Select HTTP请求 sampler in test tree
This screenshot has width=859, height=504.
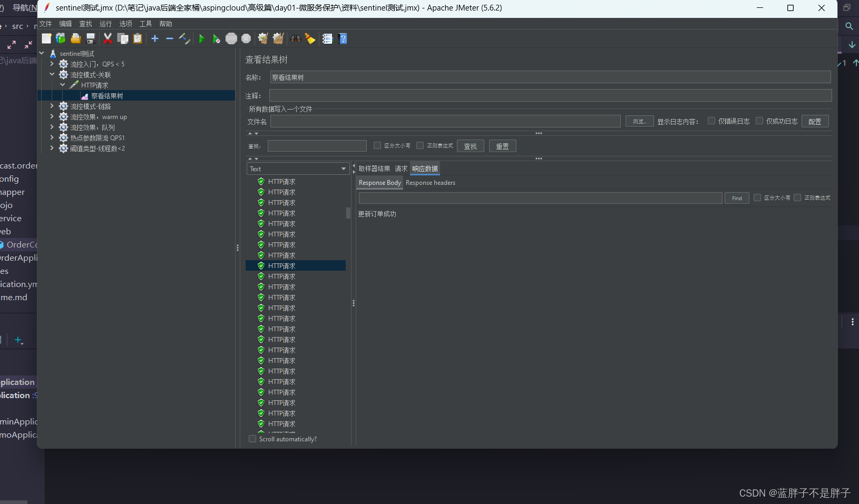coord(94,85)
